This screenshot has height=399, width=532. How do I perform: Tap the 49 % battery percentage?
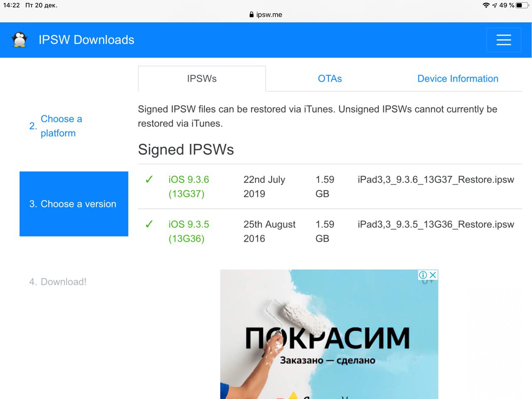507,5
